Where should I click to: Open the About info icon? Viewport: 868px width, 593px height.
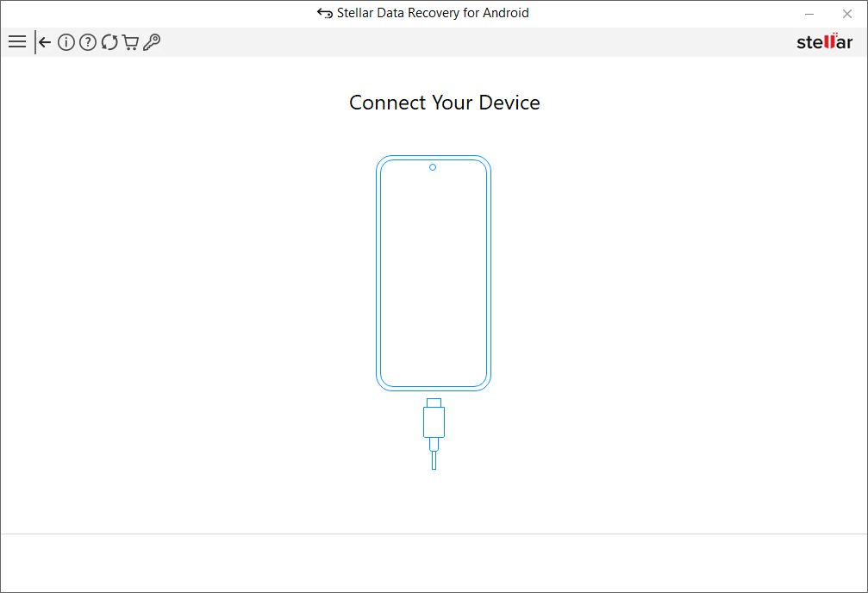(x=66, y=42)
